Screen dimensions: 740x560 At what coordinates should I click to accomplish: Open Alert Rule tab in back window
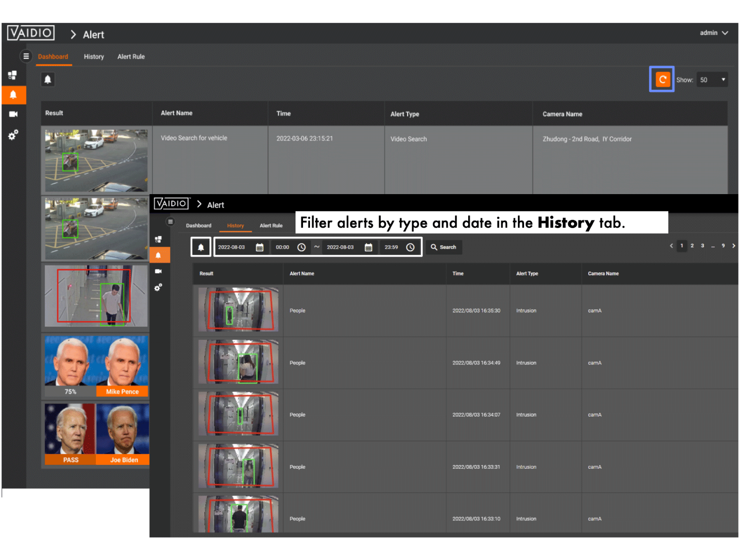click(x=131, y=57)
